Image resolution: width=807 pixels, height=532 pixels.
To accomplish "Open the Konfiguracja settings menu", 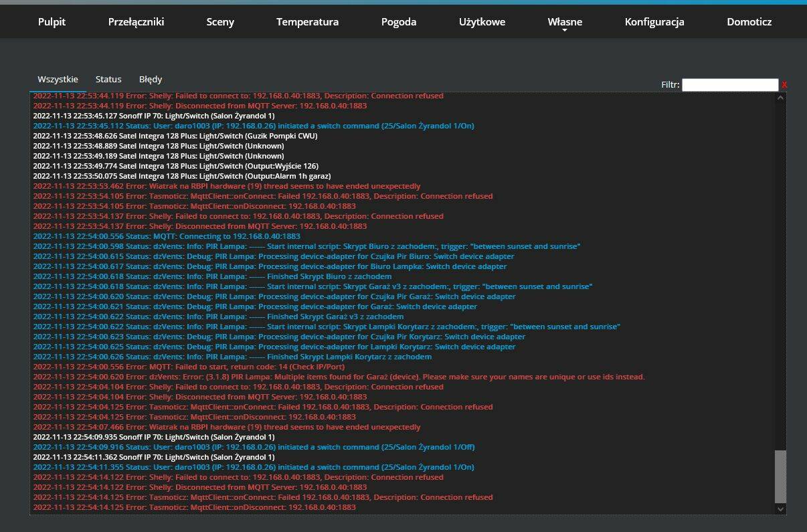I will [654, 22].
